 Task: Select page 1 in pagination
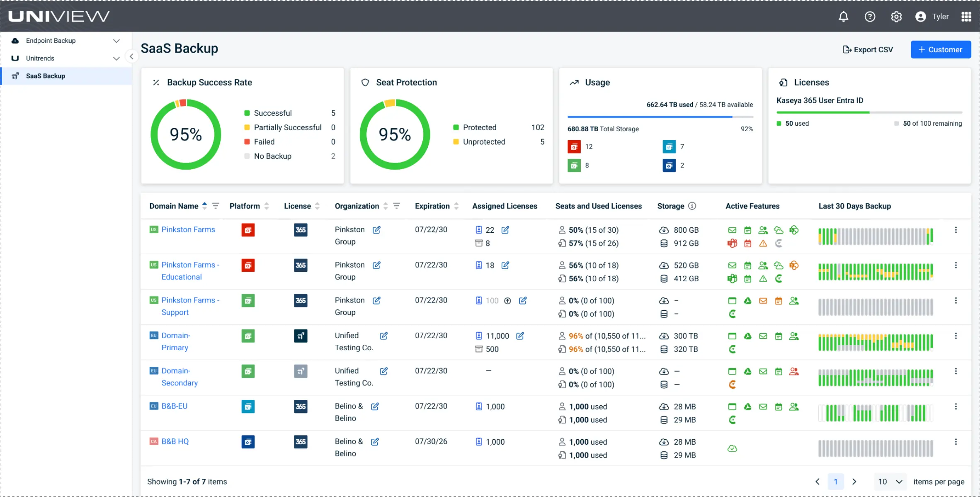[836, 482]
